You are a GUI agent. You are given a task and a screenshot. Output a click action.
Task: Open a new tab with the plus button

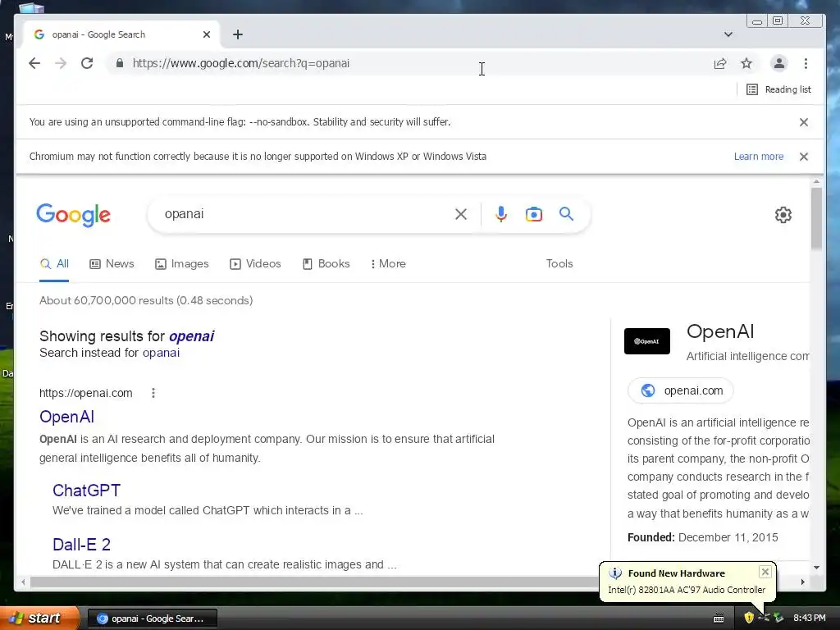(x=238, y=34)
